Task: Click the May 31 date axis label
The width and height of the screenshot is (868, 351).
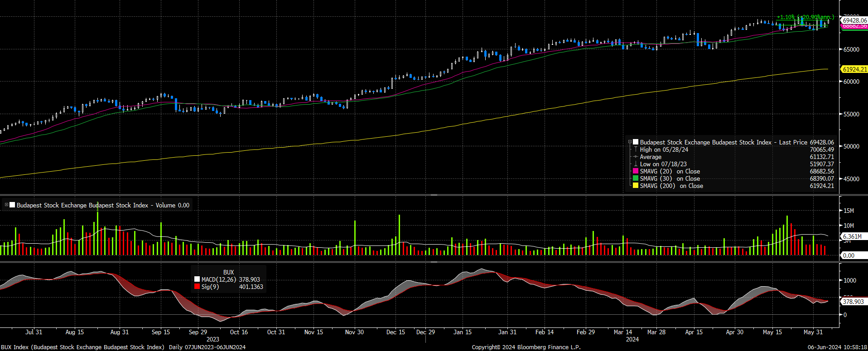Action: tap(813, 332)
